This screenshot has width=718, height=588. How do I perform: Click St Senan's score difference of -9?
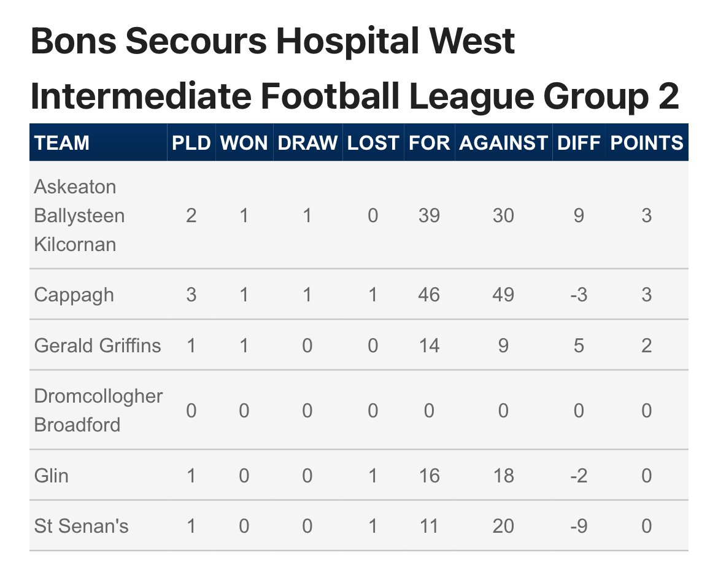click(579, 526)
